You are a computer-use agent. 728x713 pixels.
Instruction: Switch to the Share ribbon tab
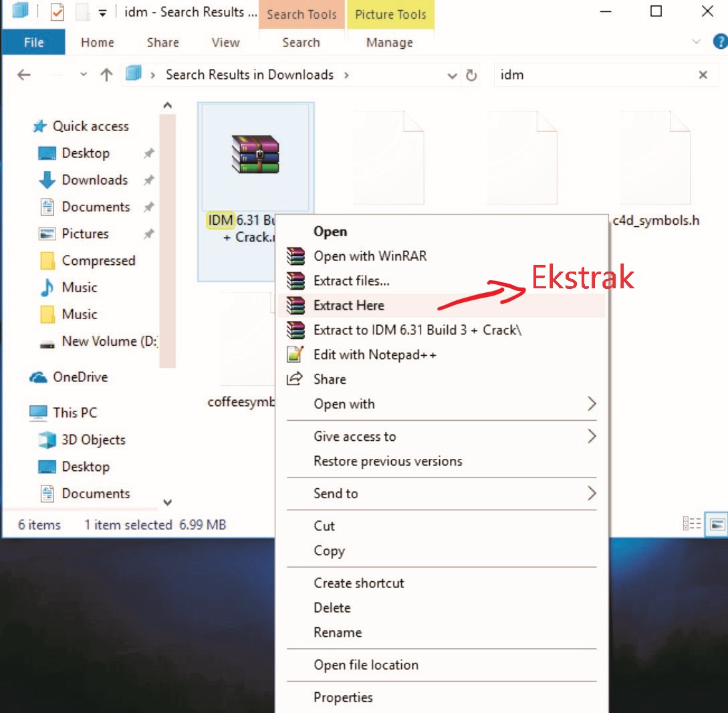pos(163,42)
